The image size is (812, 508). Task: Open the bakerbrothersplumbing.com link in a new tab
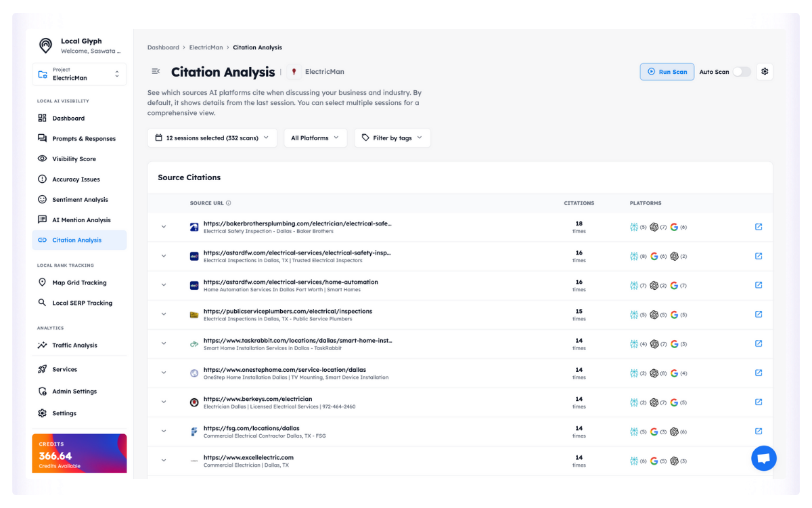(758, 227)
